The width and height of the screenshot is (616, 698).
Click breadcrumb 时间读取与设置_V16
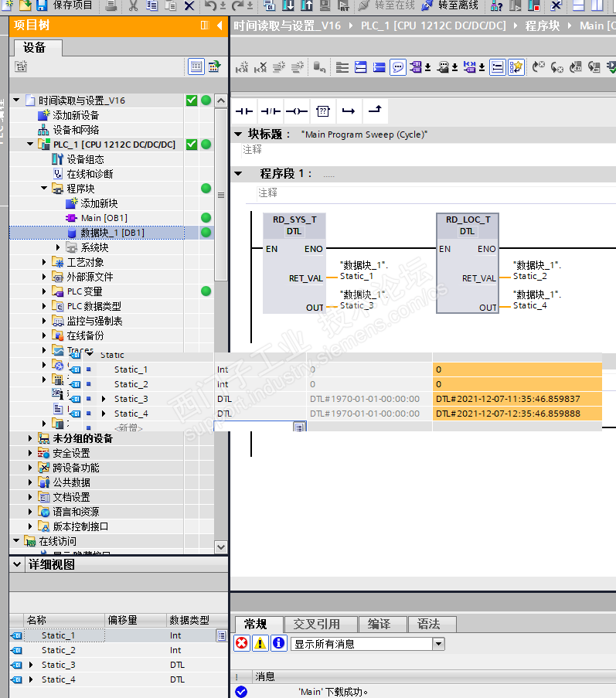tap(287, 26)
